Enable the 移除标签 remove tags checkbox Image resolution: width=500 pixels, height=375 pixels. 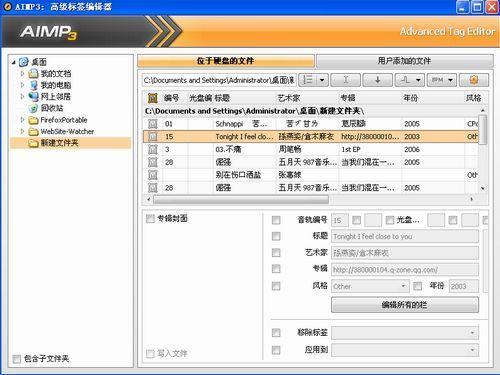tap(276, 333)
